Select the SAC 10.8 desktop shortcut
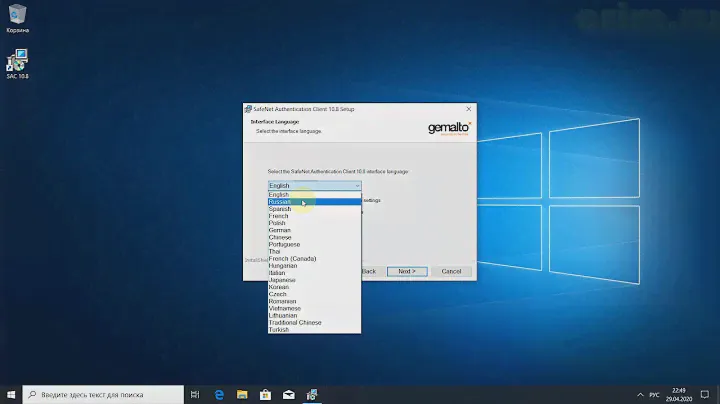Screen dimensions: 720x404 17,62
